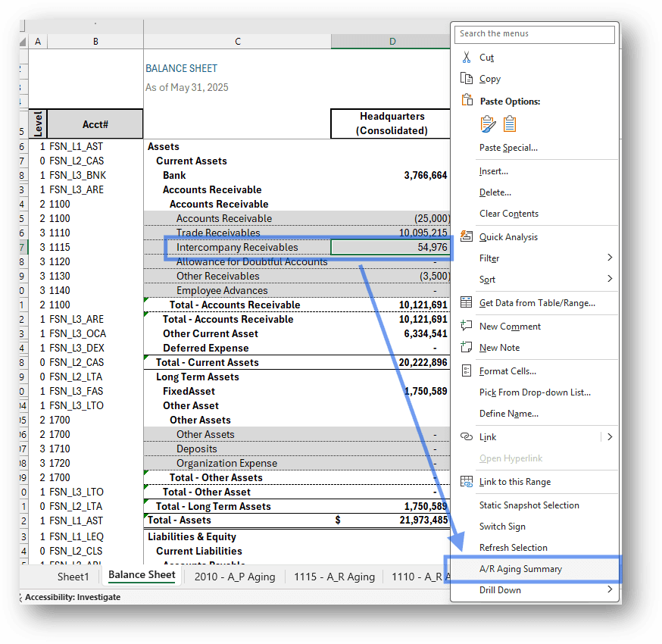Expand the Link submenu arrow
Screen dimensions: 662x644
point(609,436)
